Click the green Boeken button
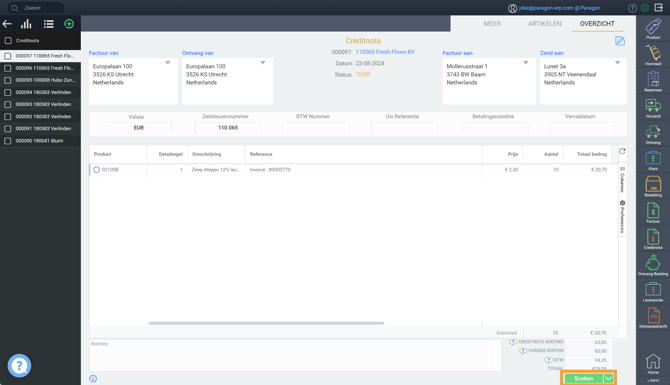This screenshot has width=670, height=385. (584, 379)
